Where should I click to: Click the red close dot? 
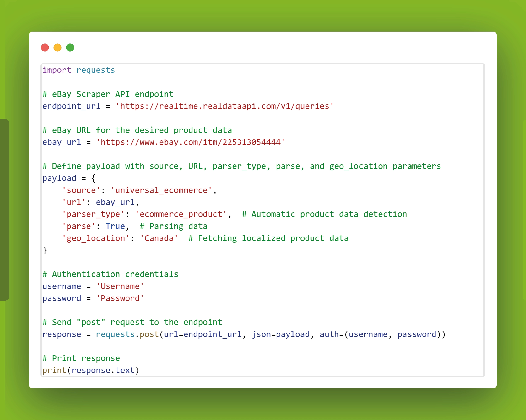click(45, 48)
